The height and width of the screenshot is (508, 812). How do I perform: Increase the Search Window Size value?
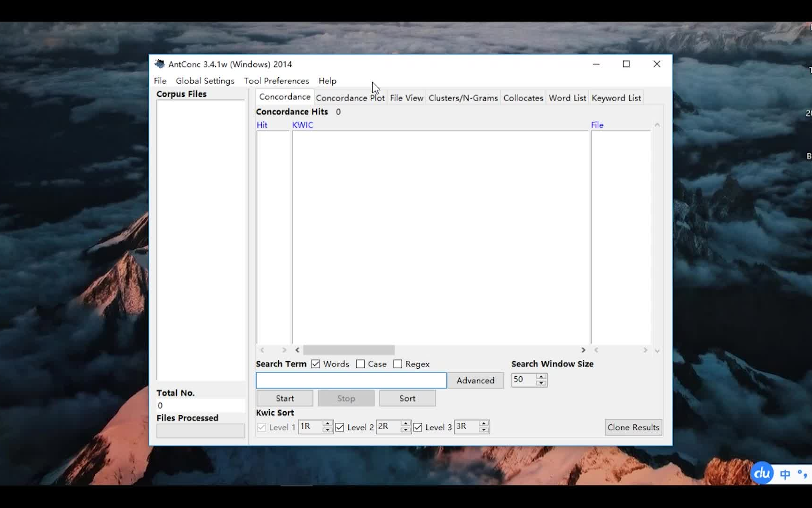pyautogui.click(x=541, y=376)
